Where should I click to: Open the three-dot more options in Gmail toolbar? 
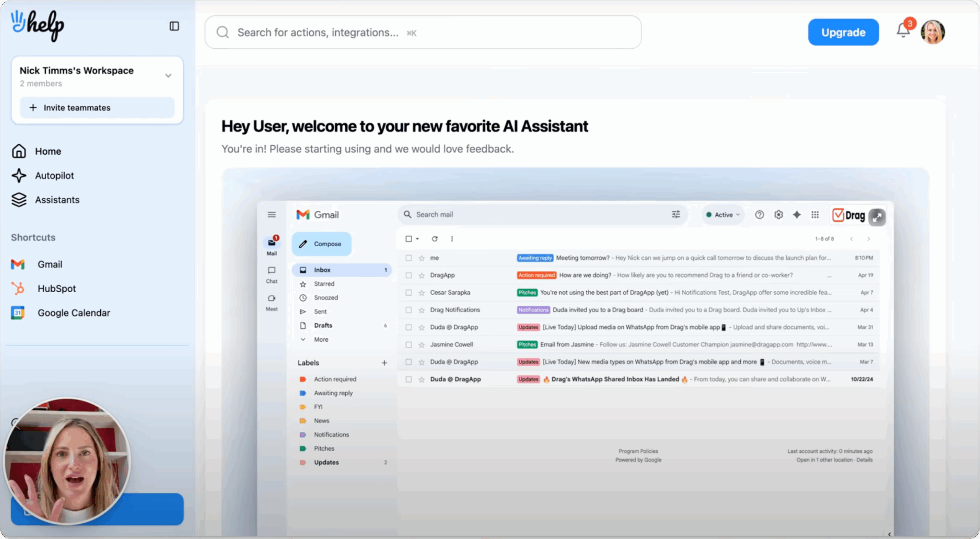[452, 239]
